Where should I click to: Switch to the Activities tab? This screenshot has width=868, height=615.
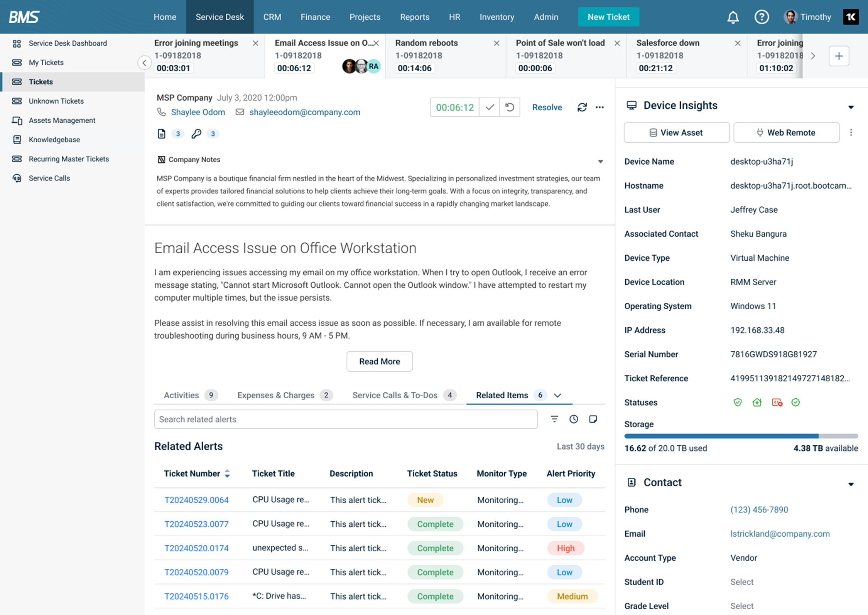[x=181, y=395]
